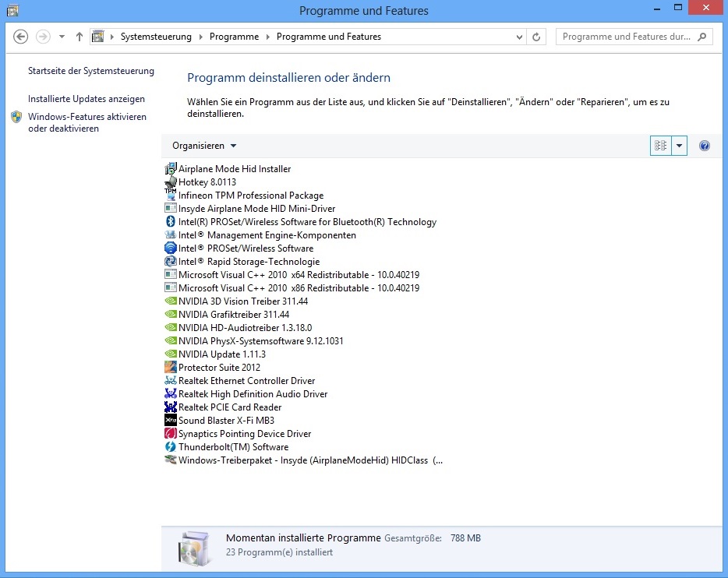728x578 pixels.
Task: Expand the view options dropdown arrow
Action: 679,146
